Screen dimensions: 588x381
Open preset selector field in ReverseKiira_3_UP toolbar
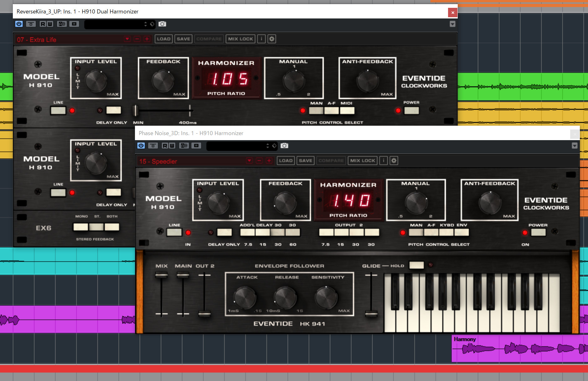tap(116, 24)
